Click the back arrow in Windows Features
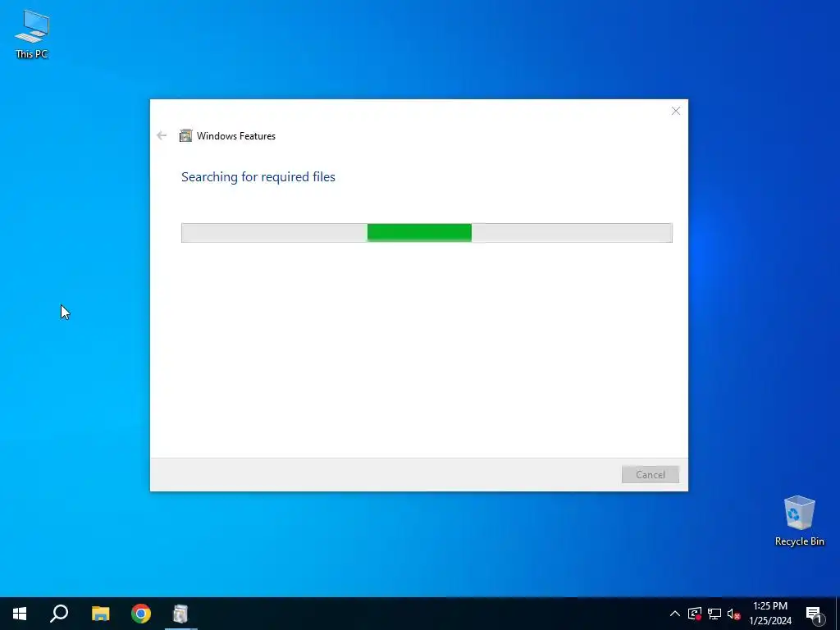Screen dimensions: 840x630 (162, 135)
